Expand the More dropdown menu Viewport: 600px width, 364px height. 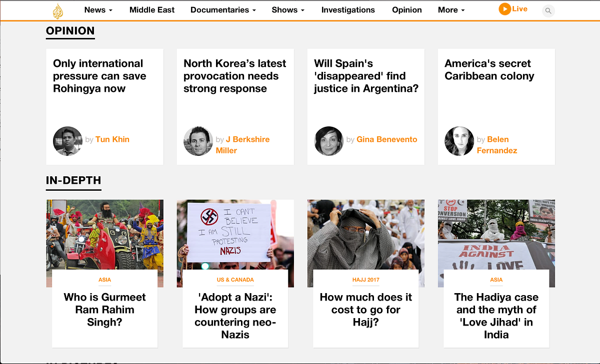coord(451,10)
